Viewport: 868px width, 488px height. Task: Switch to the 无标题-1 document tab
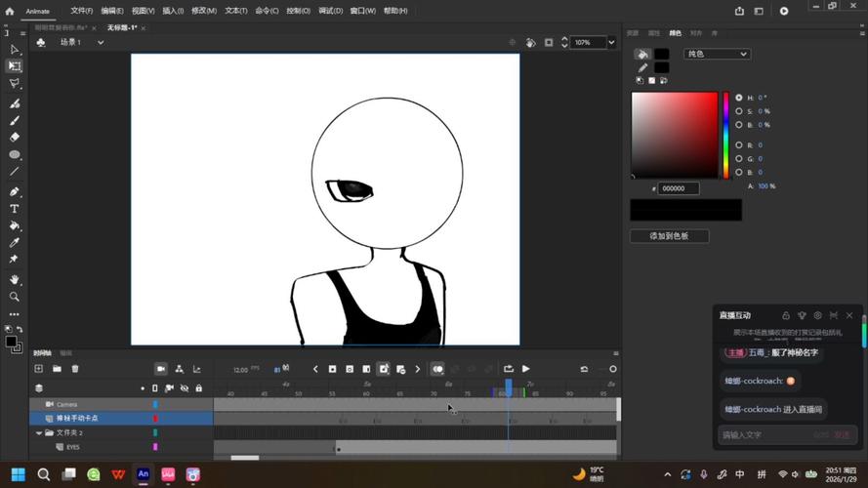coord(120,28)
